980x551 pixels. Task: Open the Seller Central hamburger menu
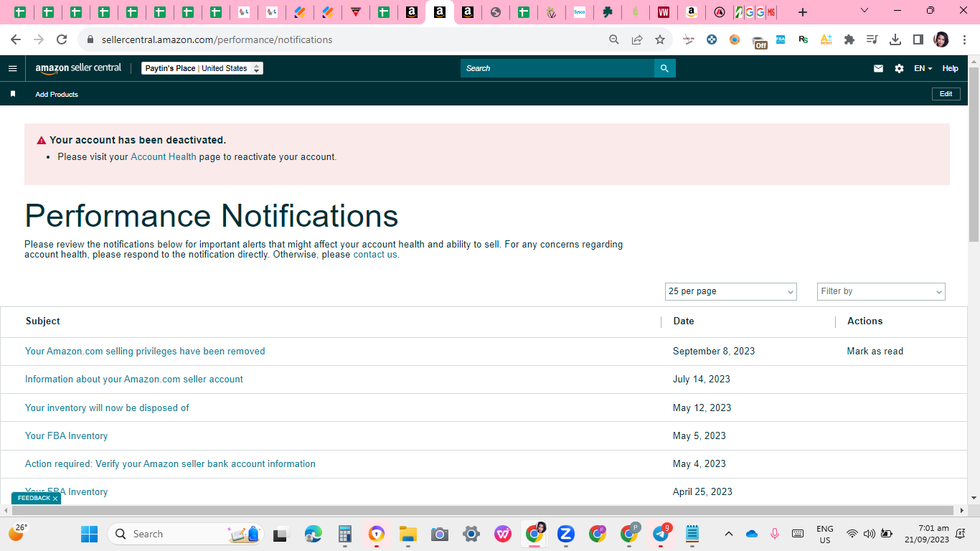(12, 68)
